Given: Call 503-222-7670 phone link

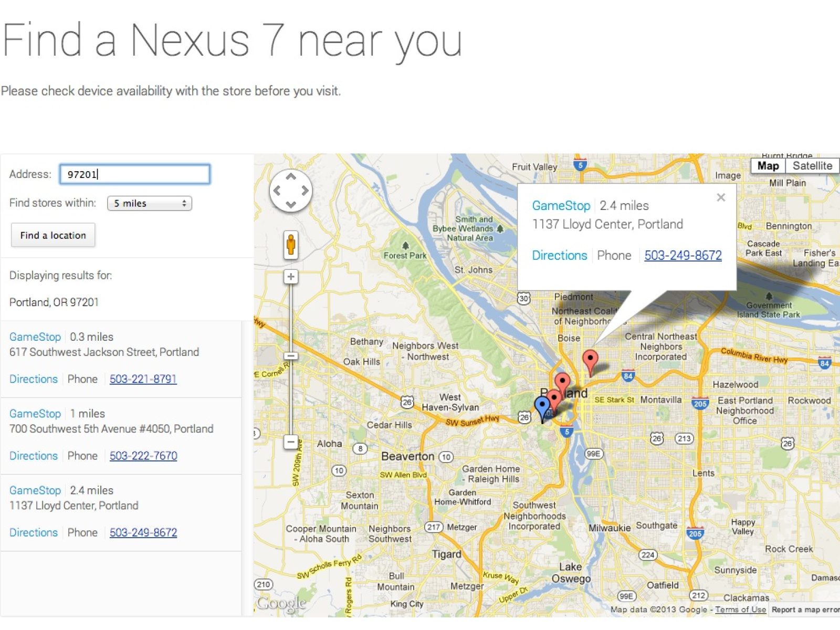Looking at the screenshot, I should 143,456.
